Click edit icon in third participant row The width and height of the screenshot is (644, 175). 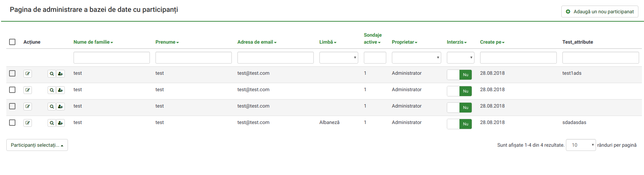28,107
